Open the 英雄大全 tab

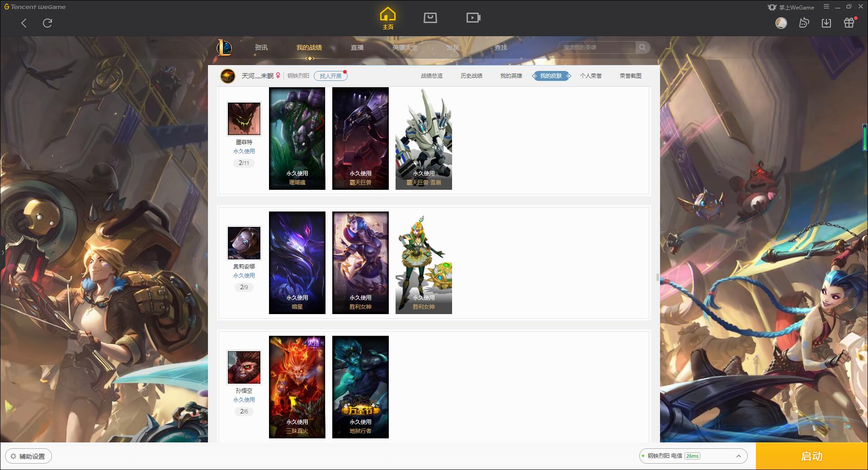pyautogui.click(x=405, y=47)
